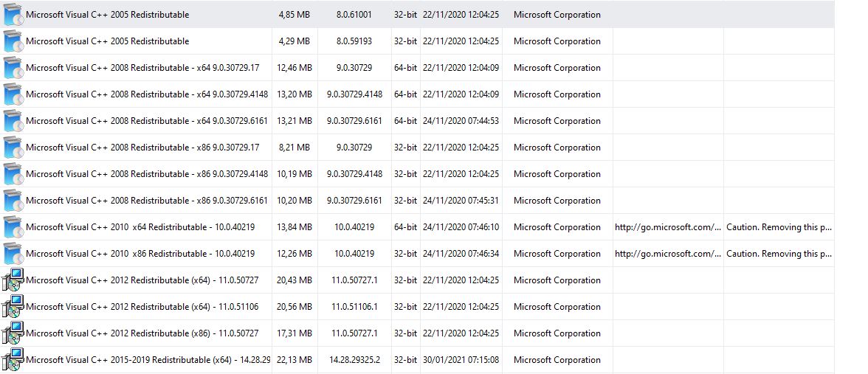This screenshot has width=868, height=374.
Task: Click size cell '10,20 MB'
Action: point(294,201)
